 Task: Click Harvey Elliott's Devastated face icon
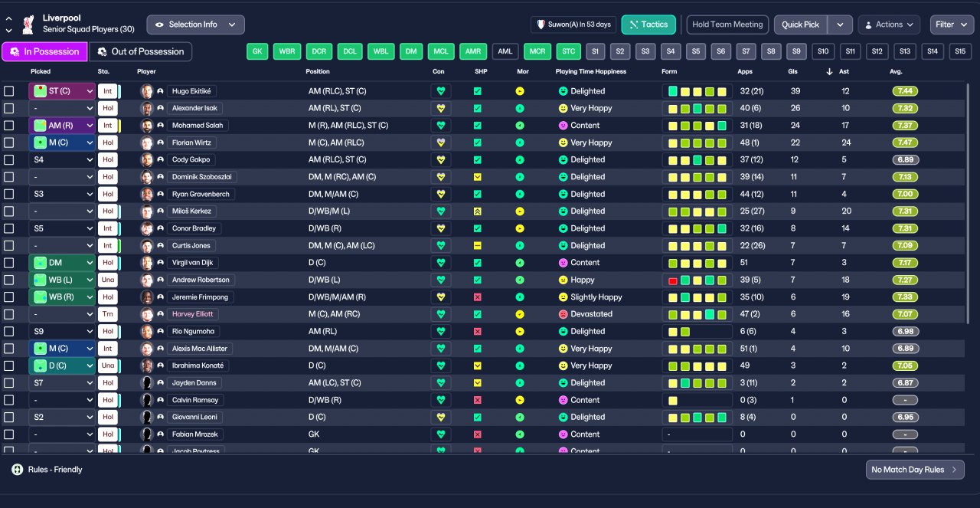[563, 314]
